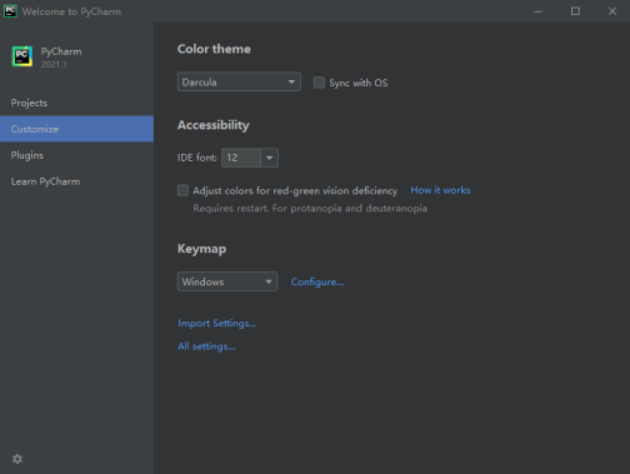
Task: Click the Keymap heading
Action: [202, 249]
